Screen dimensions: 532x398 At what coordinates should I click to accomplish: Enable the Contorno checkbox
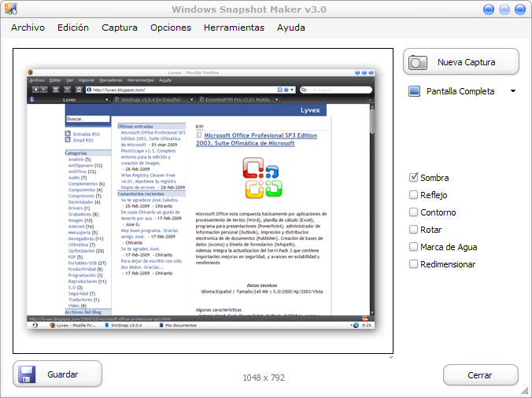click(x=414, y=212)
